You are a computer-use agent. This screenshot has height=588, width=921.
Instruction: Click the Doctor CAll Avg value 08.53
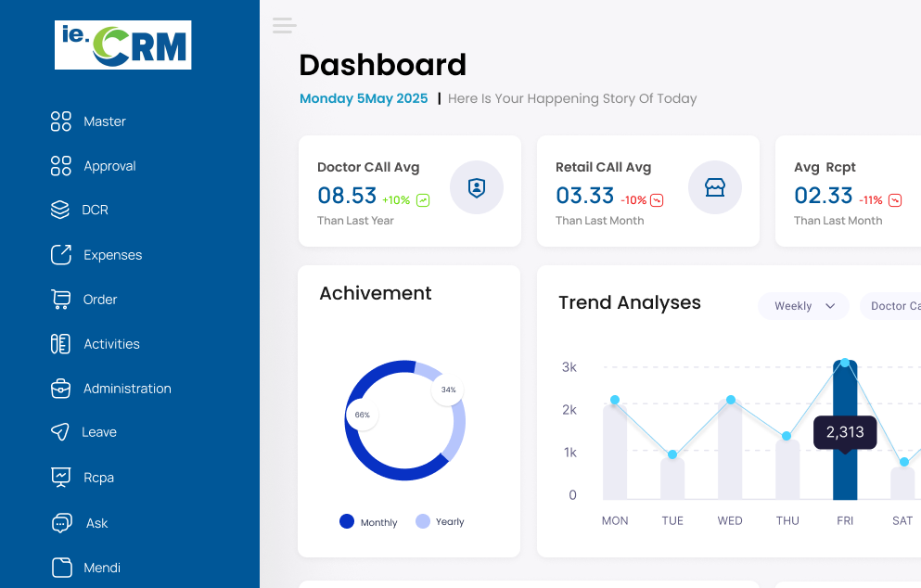pyautogui.click(x=347, y=196)
